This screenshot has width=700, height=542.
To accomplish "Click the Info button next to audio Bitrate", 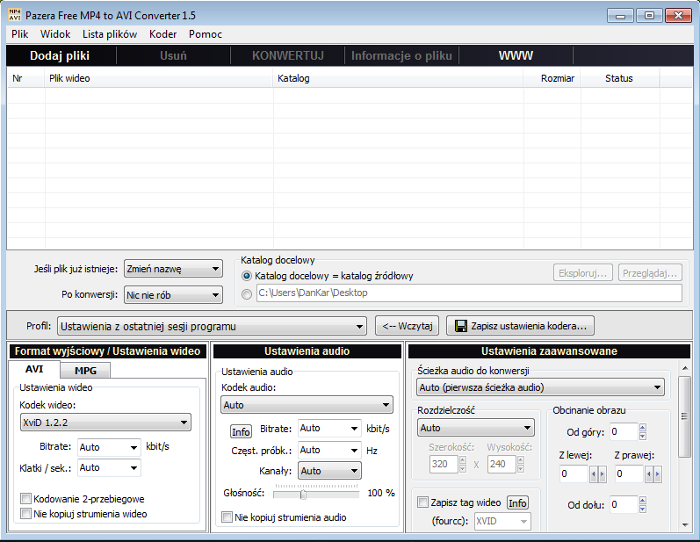I will [x=241, y=432].
